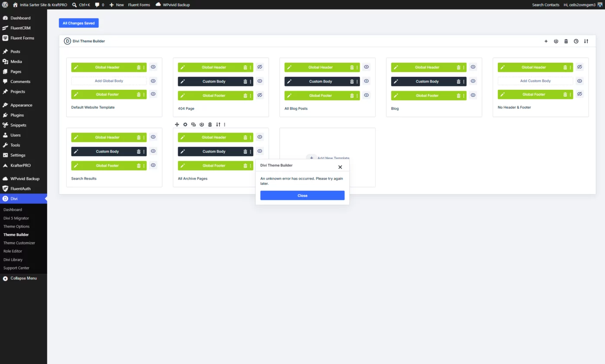Image resolution: width=605 pixels, height=364 pixels.
Task: Edit the 404 Page Custom Body using the pencil
Action: click(x=183, y=82)
